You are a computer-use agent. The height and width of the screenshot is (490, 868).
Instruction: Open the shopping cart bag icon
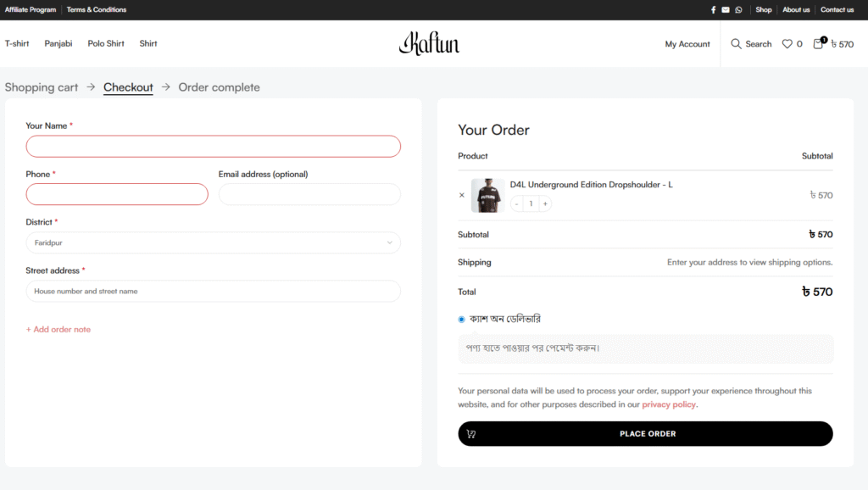(818, 44)
